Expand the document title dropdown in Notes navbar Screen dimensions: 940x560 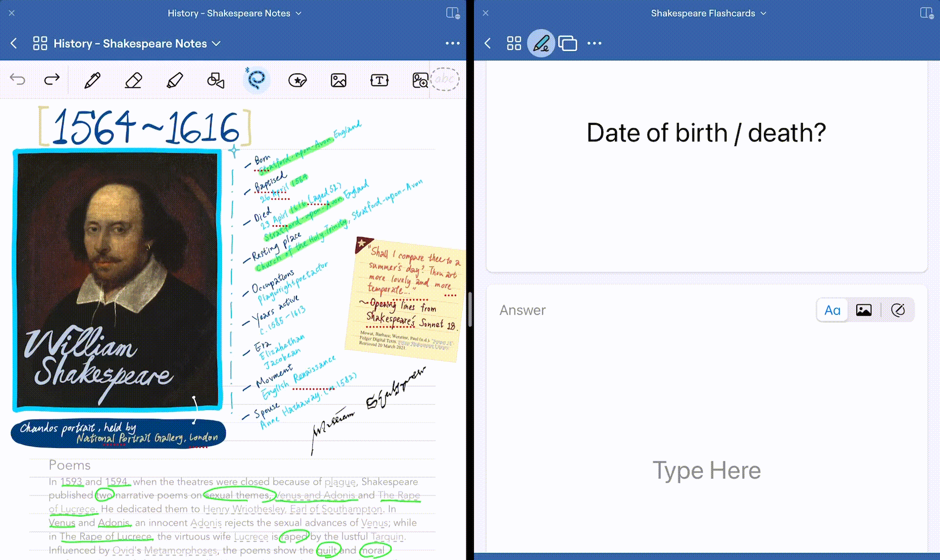pyautogui.click(x=216, y=44)
